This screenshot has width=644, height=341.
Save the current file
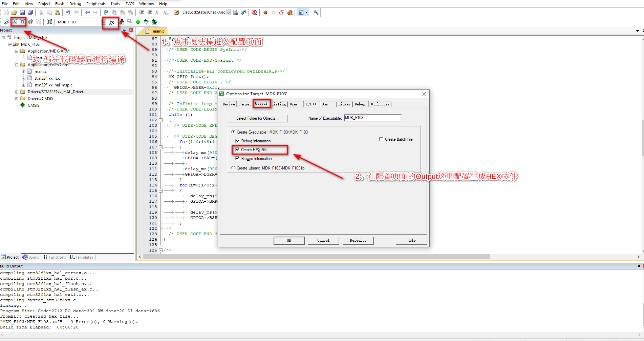pyautogui.click(x=22, y=13)
